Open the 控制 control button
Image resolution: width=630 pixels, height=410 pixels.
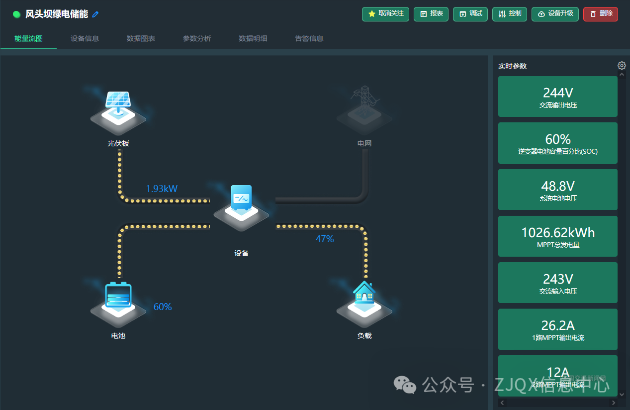click(508, 14)
